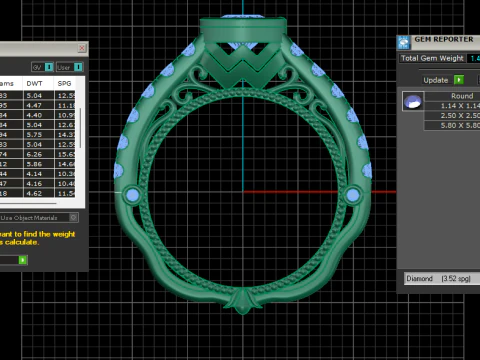Select the DWT cell showing 5.75
This screenshot has width=480, height=360.
[38, 135]
